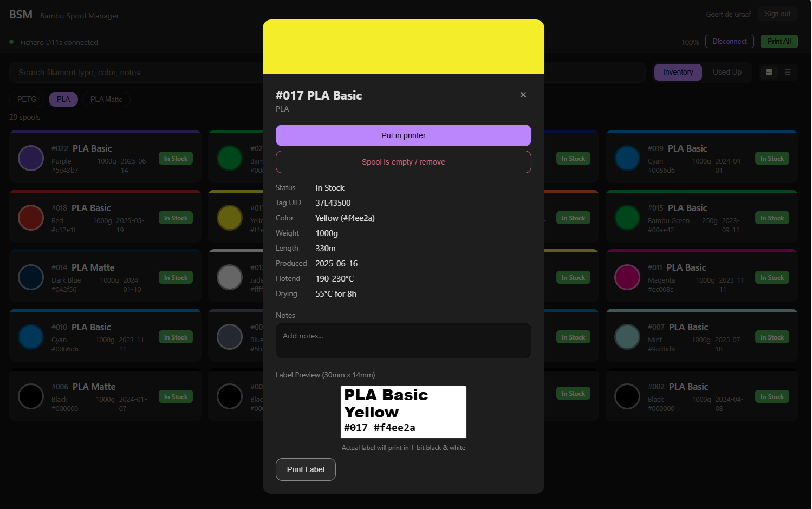Open the Used Up tab
The width and height of the screenshot is (812, 509).
[x=727, y=72]
